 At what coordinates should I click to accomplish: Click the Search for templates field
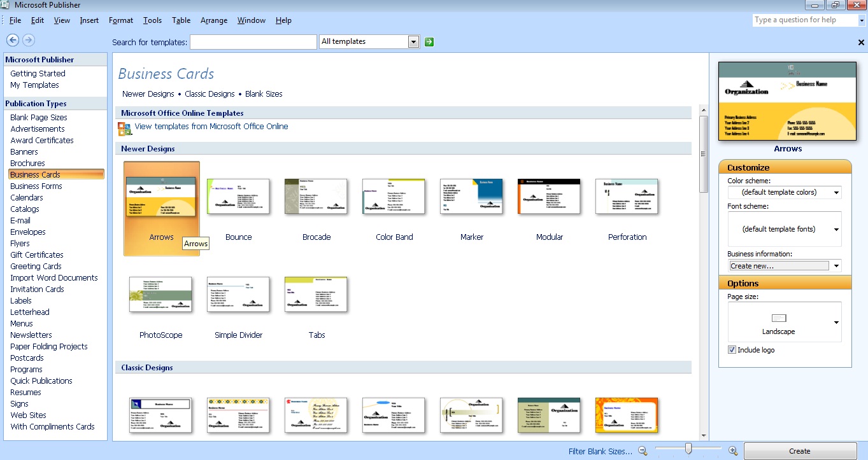click(253, 42)
